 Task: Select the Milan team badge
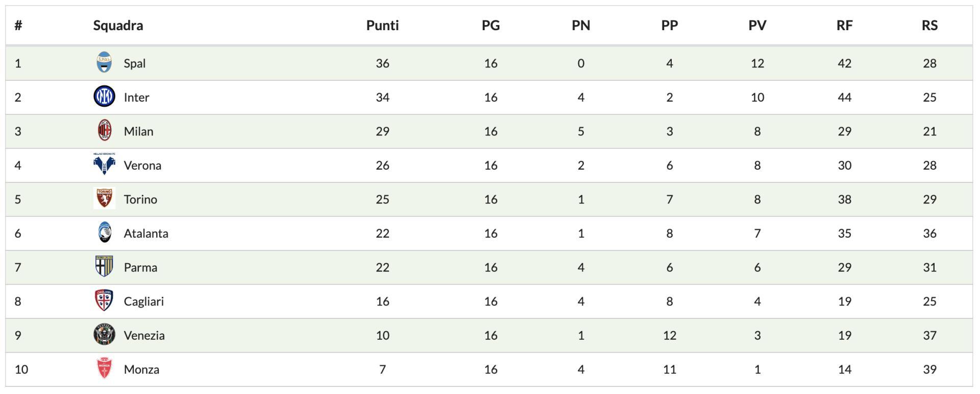click(104, 131)
